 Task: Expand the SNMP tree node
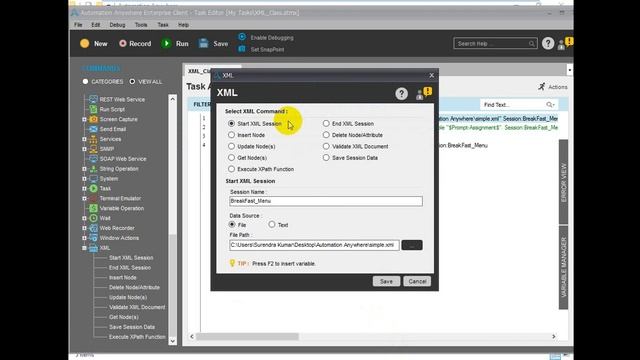click(x=84, y=149)
